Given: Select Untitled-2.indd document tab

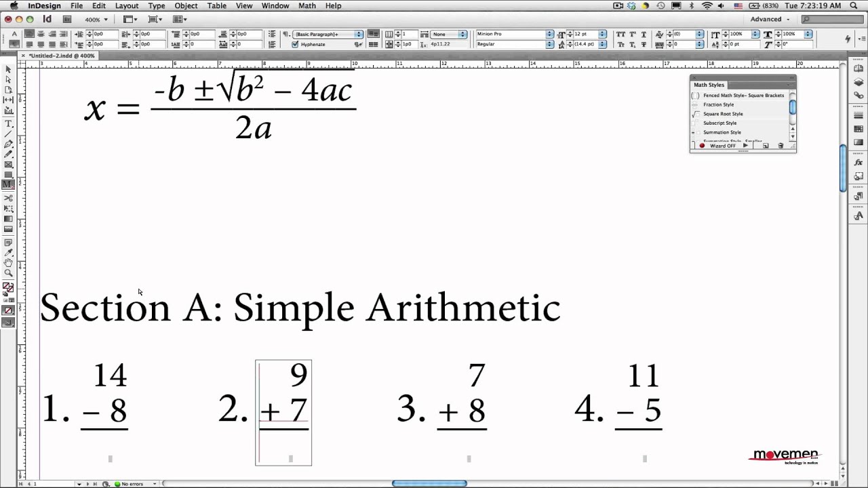Looking at the screenshot, I should (x=57, y=56).
